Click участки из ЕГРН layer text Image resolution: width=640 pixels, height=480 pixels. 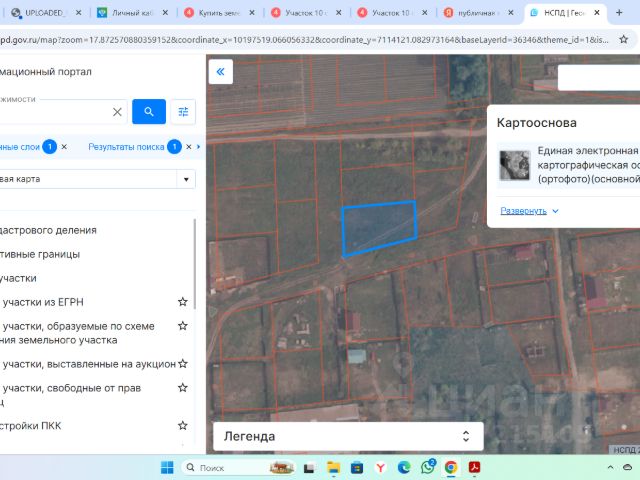[43, 302]
